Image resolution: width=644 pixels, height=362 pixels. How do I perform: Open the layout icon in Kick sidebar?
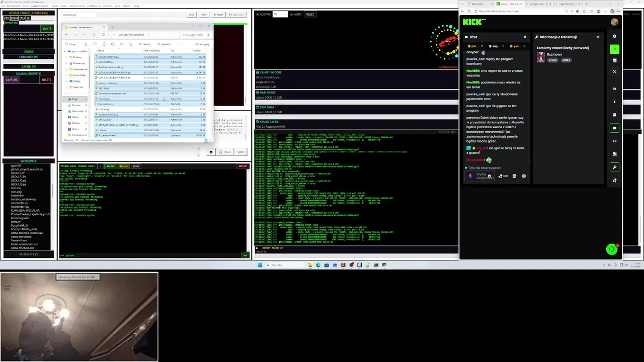(614, 60)
